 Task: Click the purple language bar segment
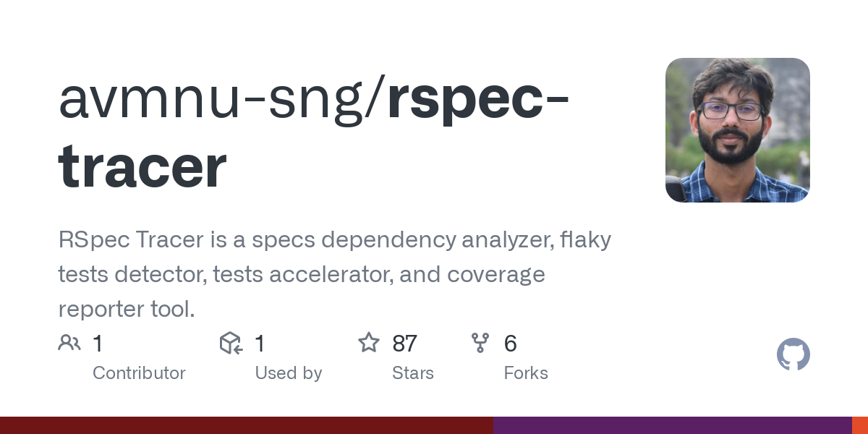(x=673, y=425)
